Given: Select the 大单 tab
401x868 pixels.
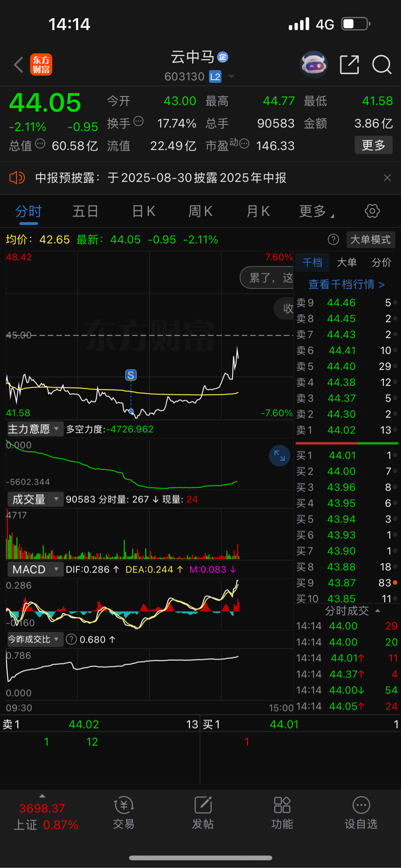Looking at the screenshot, I should tap(347, 262).
